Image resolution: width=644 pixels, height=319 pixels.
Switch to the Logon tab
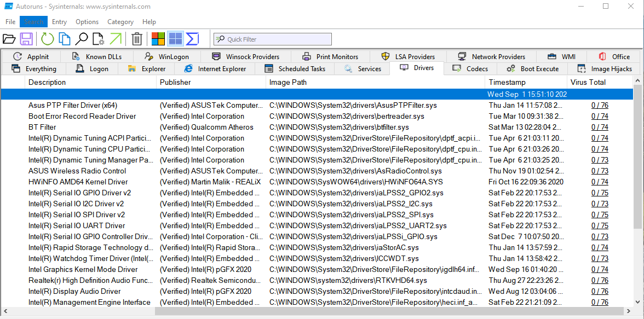tap(93, 68)
